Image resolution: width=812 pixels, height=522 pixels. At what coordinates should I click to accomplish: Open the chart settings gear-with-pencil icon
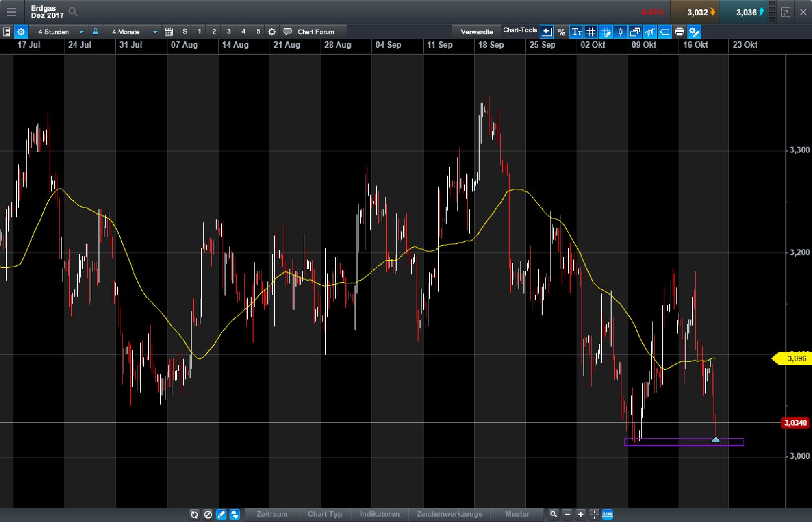tap(694, 31)
